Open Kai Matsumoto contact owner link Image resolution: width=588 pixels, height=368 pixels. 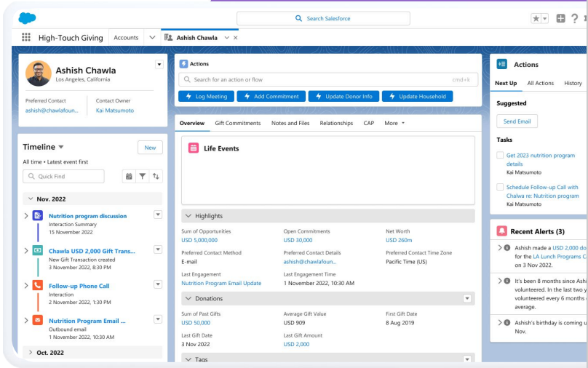pyautogui.click(x=115, y=111)
